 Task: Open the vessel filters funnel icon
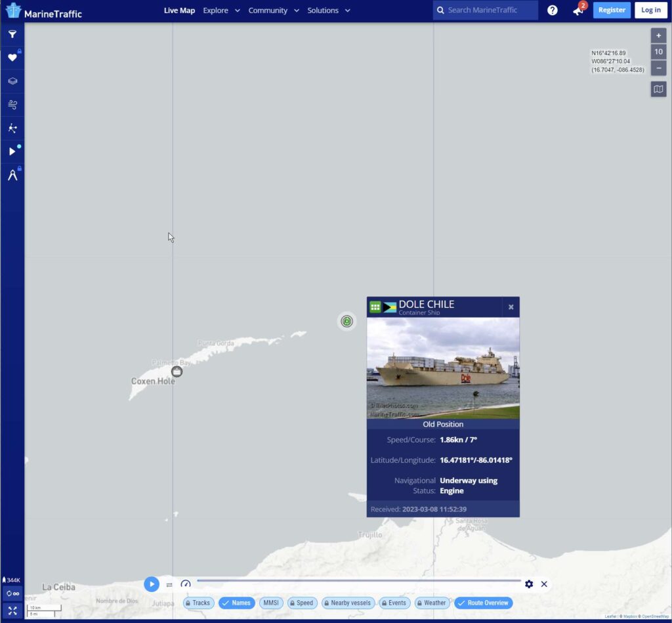12,34
